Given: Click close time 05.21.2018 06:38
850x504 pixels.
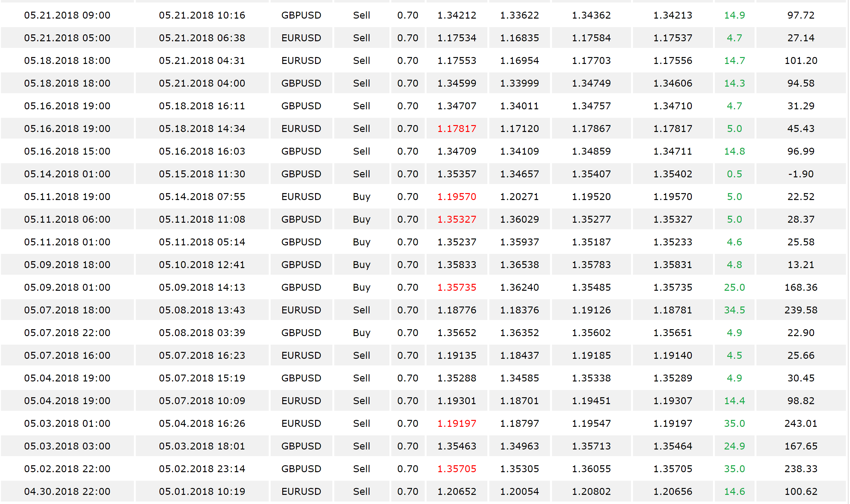Looking at the screenshot, I should point(202,38).
